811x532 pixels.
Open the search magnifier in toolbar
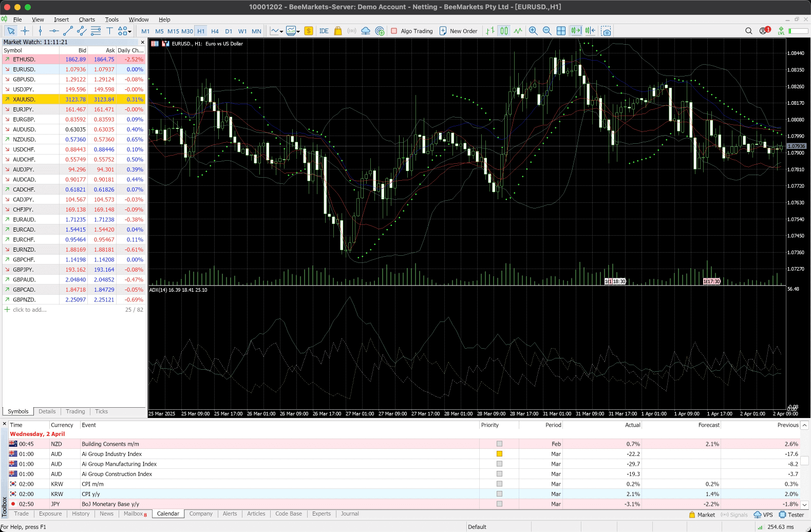click(x=748, y=31)
